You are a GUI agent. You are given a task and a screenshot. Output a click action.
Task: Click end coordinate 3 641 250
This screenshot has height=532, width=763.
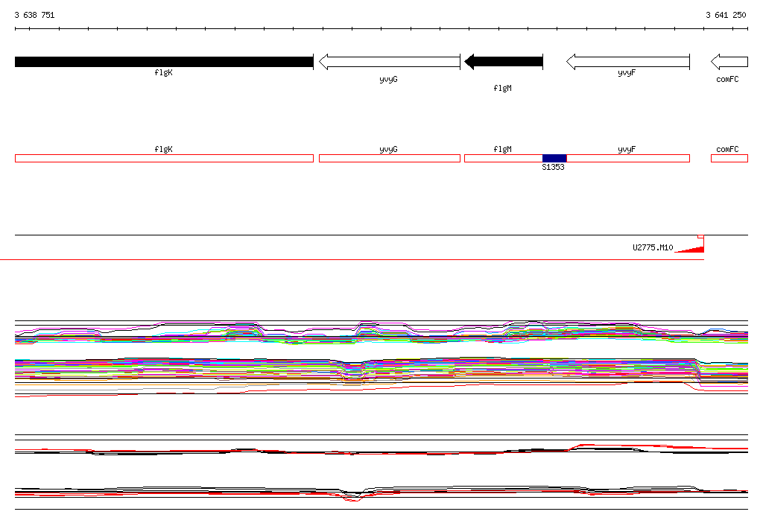(x=726, y=15)
